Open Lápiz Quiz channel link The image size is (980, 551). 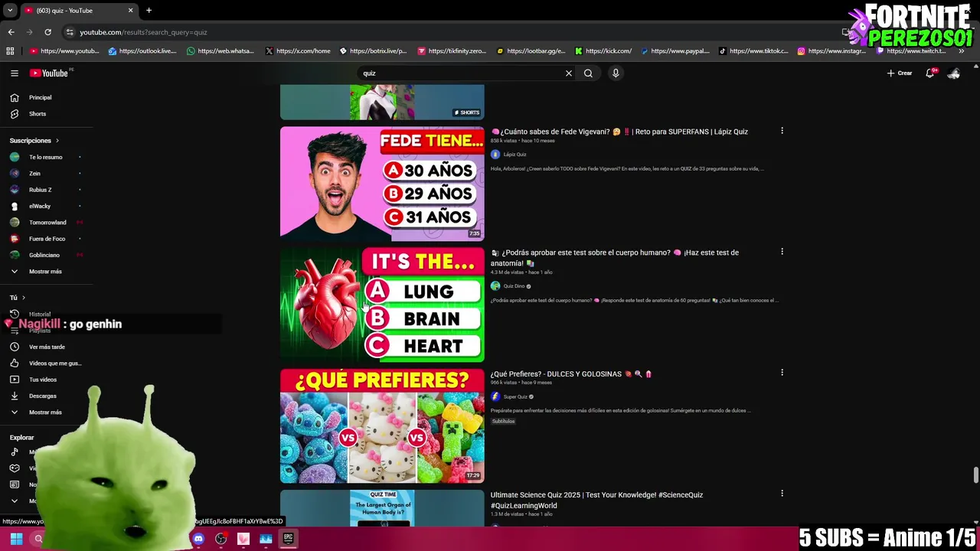pyautogui.click(x=514, y=155)
